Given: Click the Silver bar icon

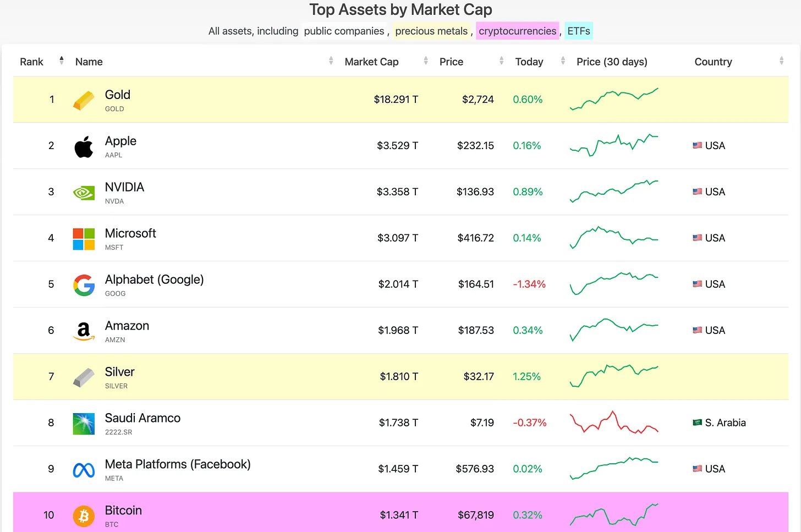Looking at the screenshot, I should 84,378.
